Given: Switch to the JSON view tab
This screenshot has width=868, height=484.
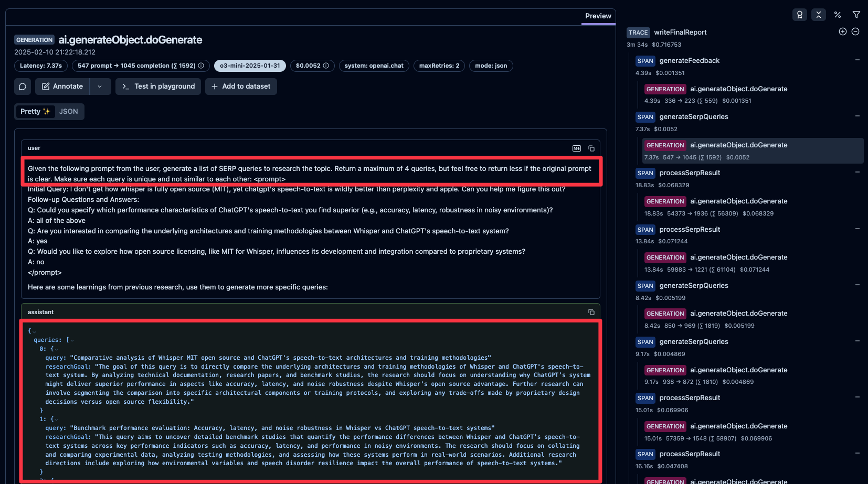Looking at the screenshot, I should click(x=68, y=112).
